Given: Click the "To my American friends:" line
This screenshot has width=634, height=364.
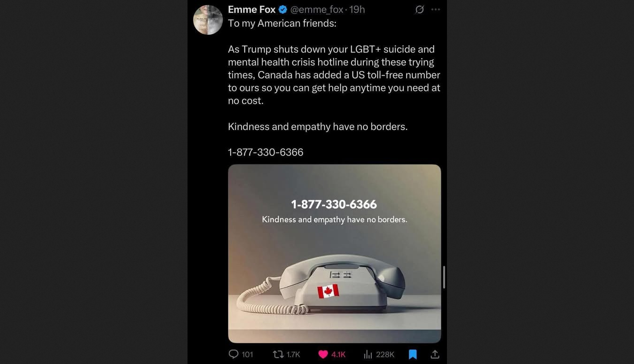Looking at the screenshot, I should click(282, 23).
